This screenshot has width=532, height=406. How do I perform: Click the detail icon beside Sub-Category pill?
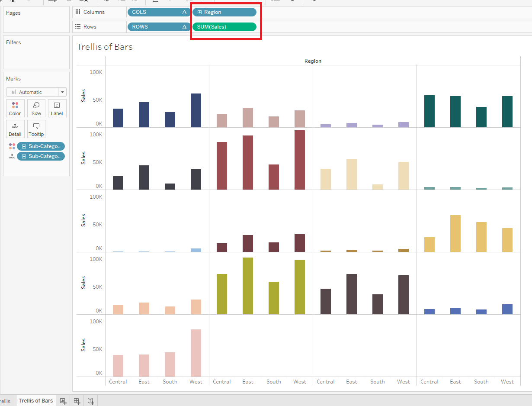pos(12,156)
